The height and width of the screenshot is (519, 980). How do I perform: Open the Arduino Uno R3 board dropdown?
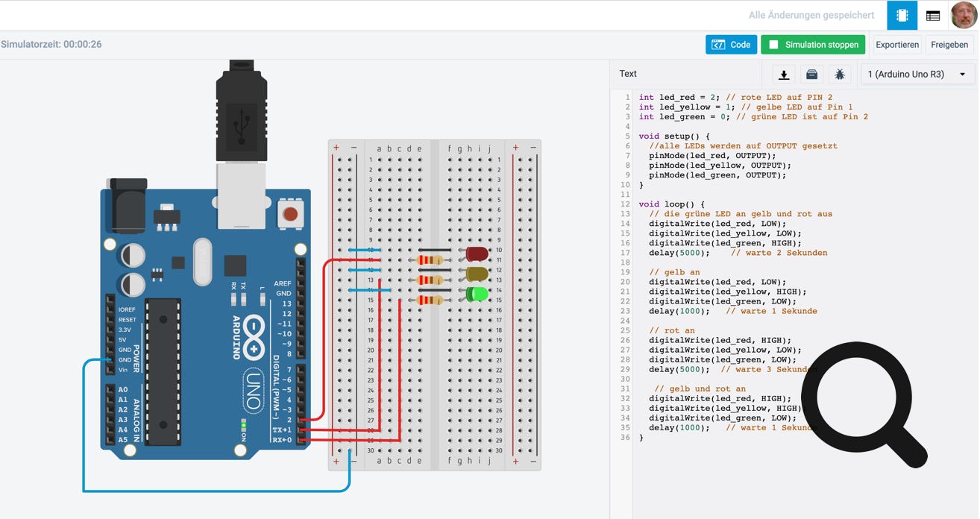click(917, 75)
